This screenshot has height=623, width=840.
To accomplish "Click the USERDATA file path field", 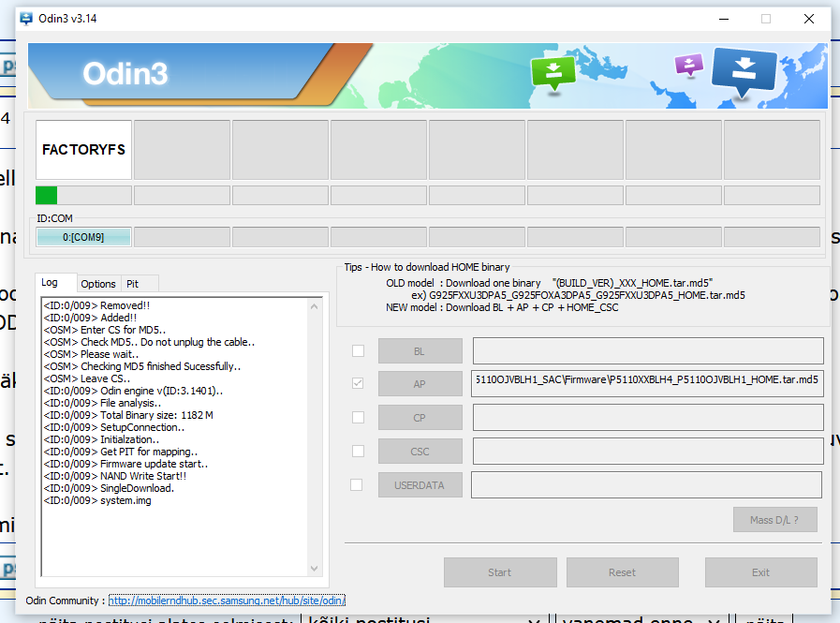I will [646, 484].
